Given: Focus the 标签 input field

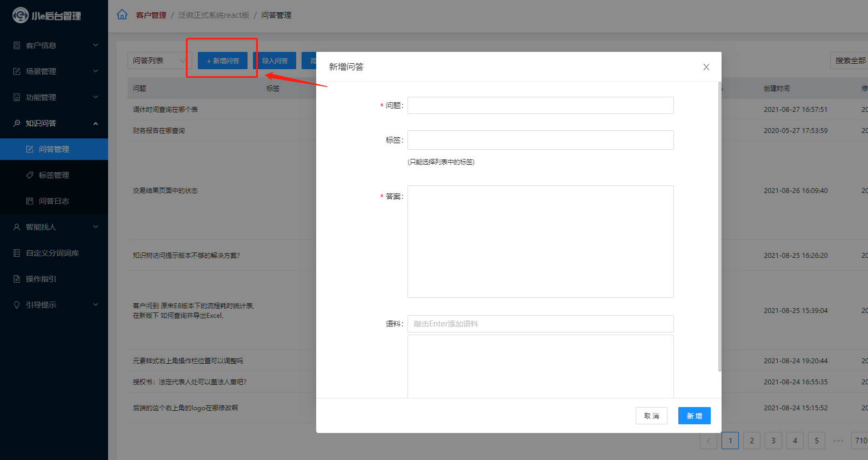Looking at the screenshot, I should 540,140.
